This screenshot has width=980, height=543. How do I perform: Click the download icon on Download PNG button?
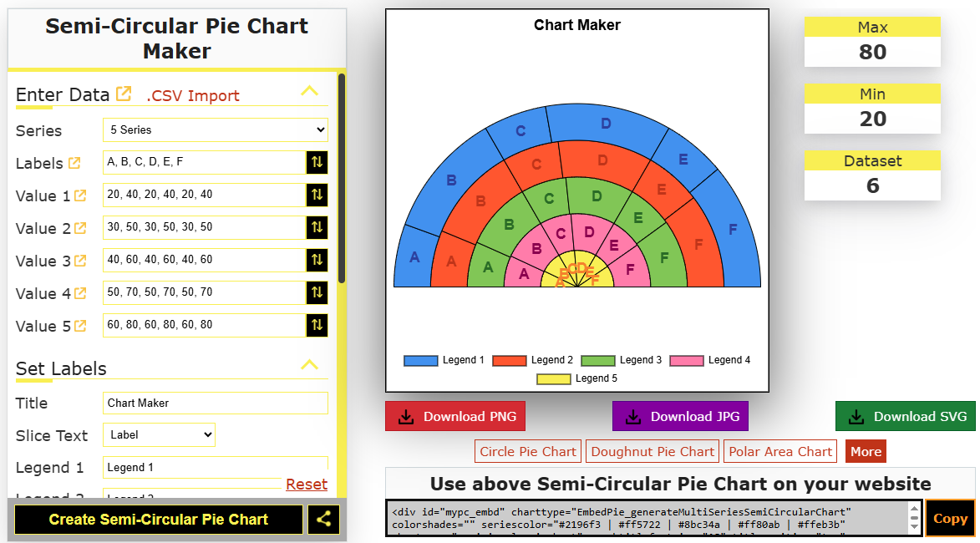point(407,415)
